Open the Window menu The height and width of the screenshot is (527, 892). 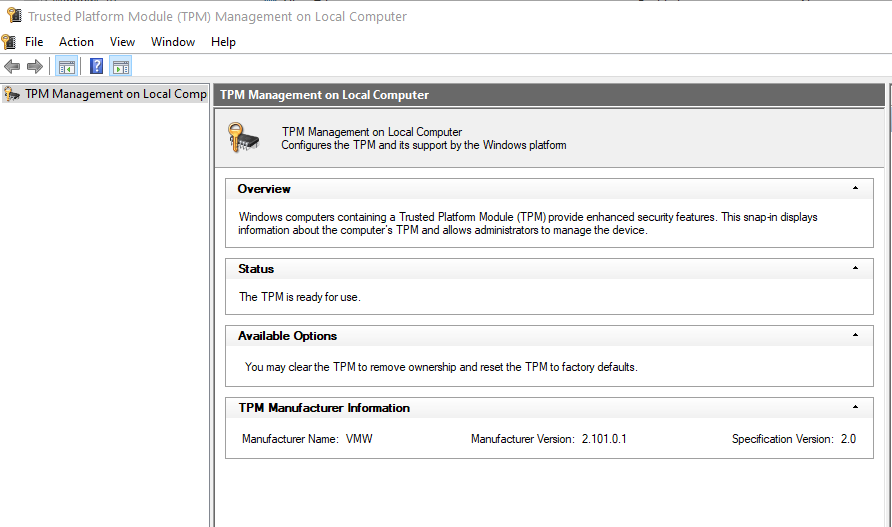pyautogui.click(x=173, y=42)
